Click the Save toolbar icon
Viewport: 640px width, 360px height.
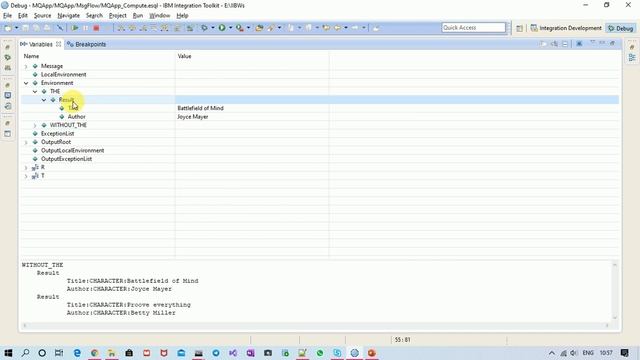26,28
